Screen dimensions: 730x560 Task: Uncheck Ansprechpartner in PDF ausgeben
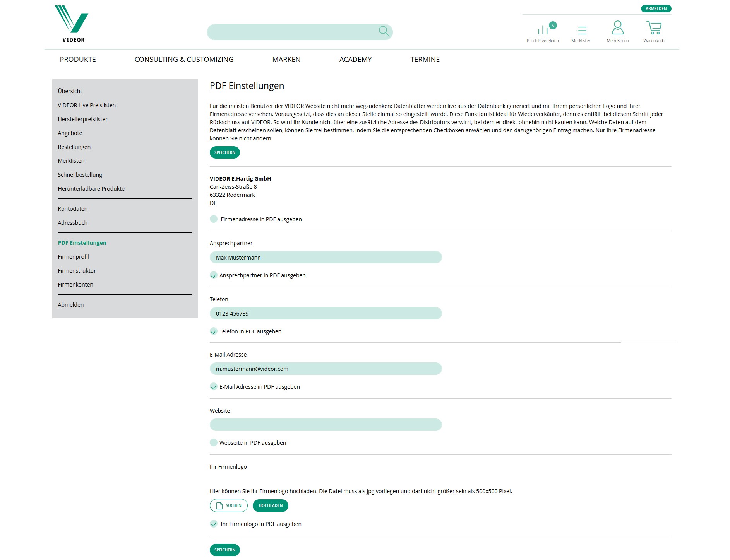[214, 275]
